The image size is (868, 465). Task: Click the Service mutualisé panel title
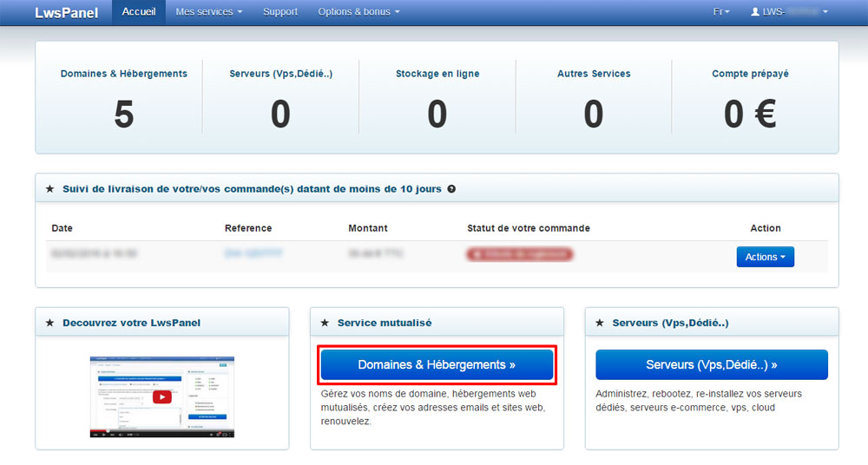[385, 323]
